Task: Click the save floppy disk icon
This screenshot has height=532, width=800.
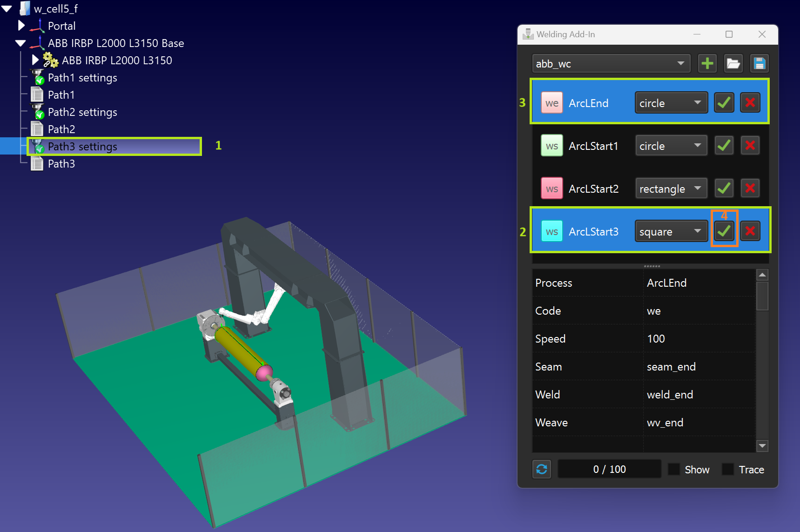Action: pos(759,63)
